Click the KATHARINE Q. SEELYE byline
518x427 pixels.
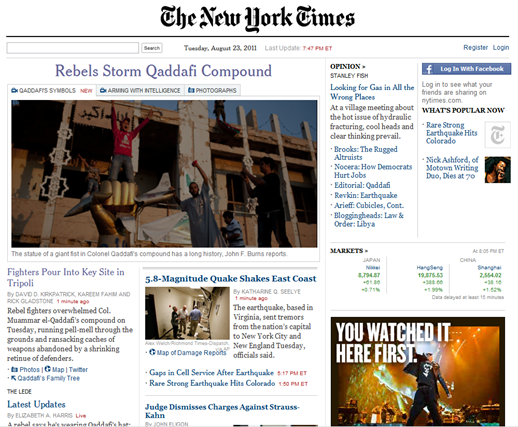(267, 292)
